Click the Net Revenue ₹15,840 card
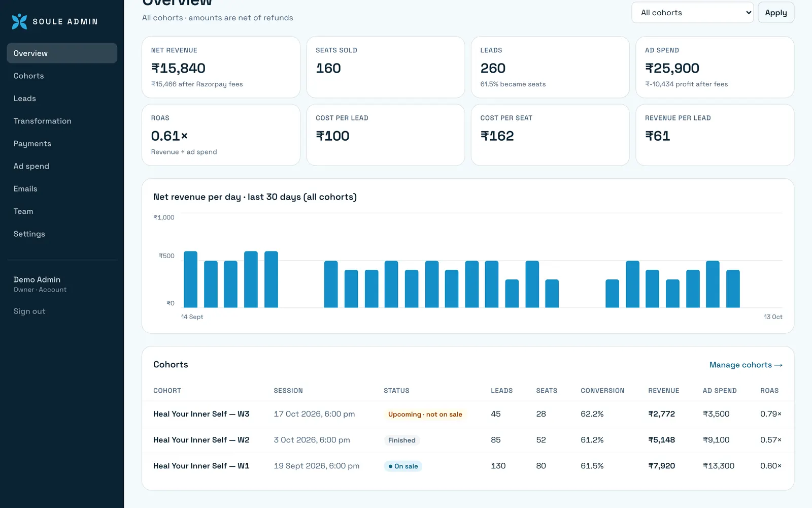812x508 pixels. coord(221,67)
